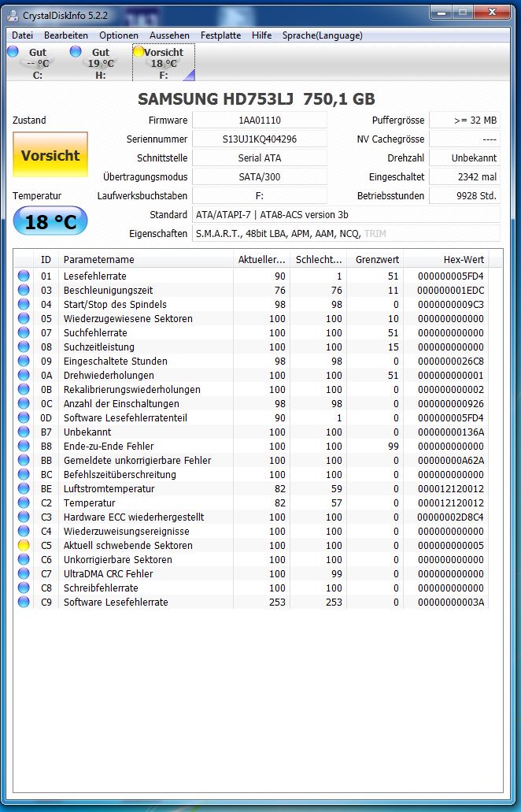
Task: Click the Aktueller column header
Action: point(262,259)
